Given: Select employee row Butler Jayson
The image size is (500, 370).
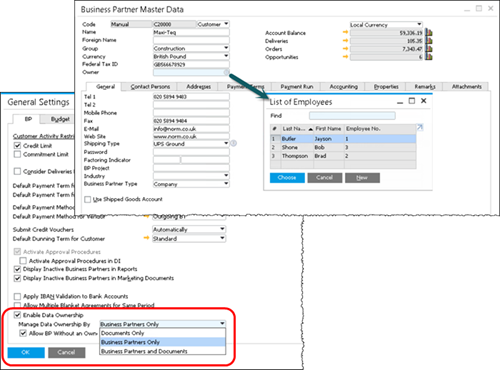Looking at the screenshot, I should [343, 139].
